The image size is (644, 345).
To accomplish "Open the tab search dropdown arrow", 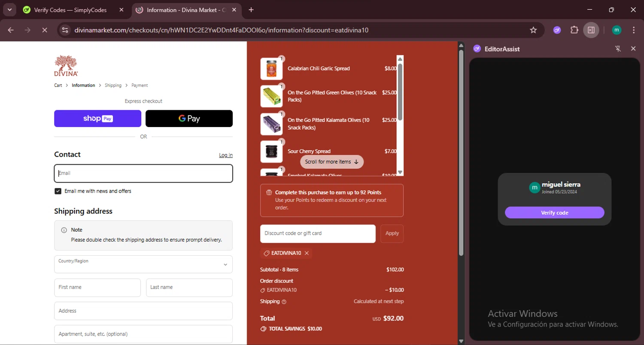I will coord(9,9).
